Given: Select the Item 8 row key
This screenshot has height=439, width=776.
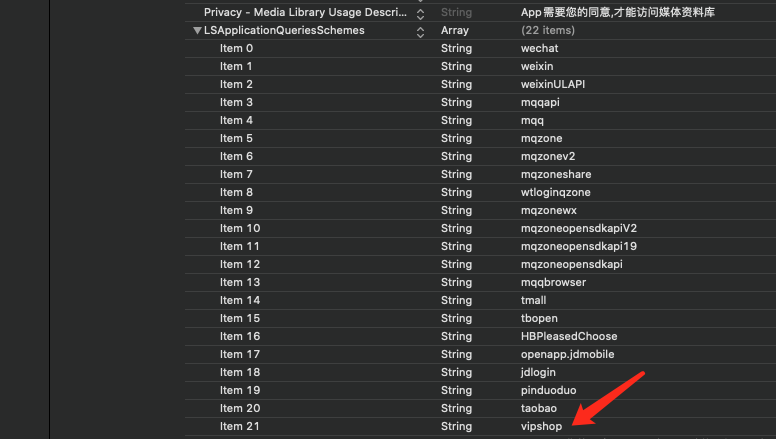Looking at the screenshot, I should click(236, 193).
